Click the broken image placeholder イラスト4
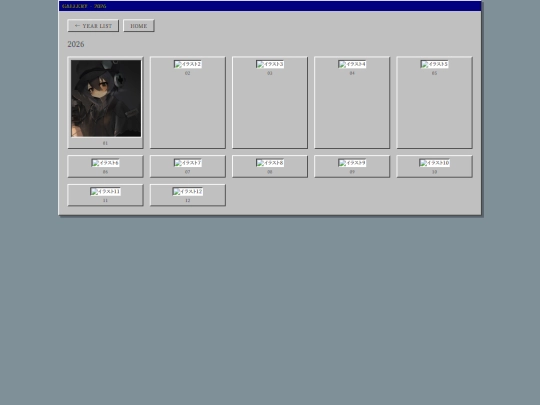Viewport: 540px width, 405px height. point(352,64)
